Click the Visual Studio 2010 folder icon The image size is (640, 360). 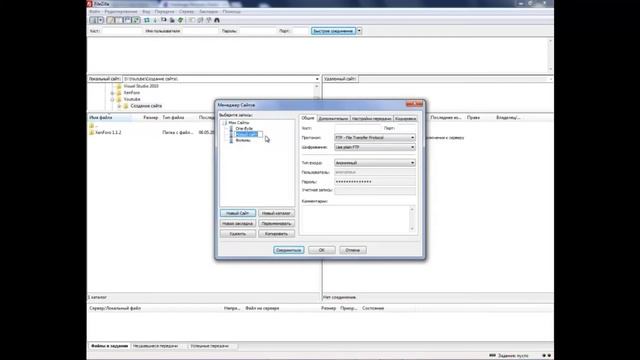pyautogui.click(x=119, y=86)
